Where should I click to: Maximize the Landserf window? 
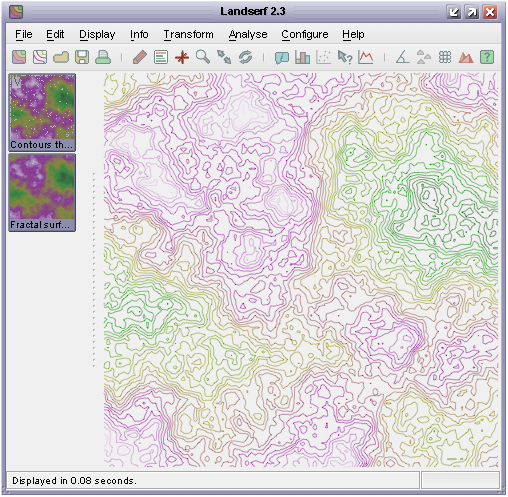click(472, 12)
